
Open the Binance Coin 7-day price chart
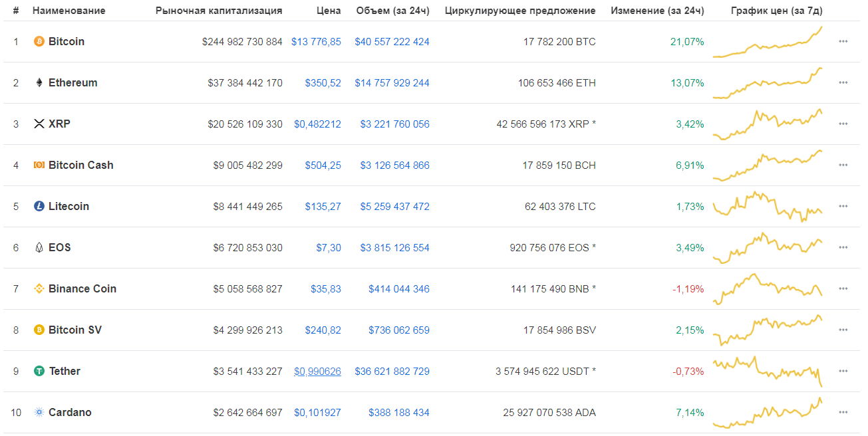(768, 289)
